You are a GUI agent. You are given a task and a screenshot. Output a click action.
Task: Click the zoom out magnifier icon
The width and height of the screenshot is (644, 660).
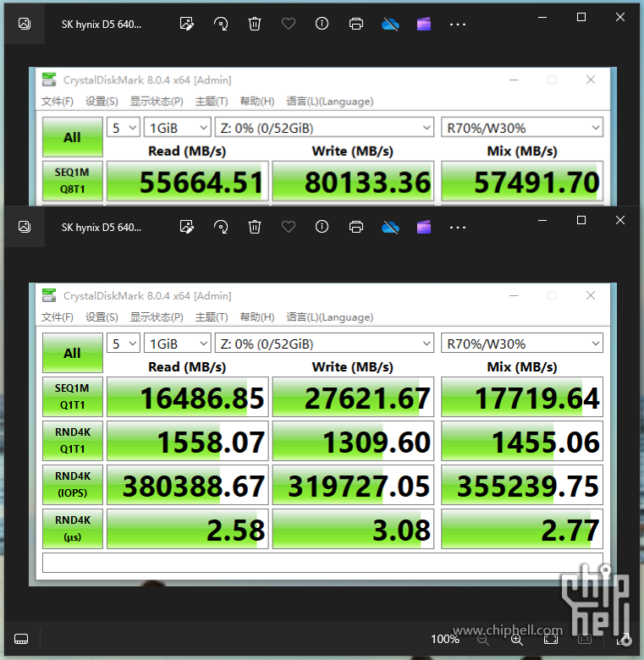tap(483, 640)
